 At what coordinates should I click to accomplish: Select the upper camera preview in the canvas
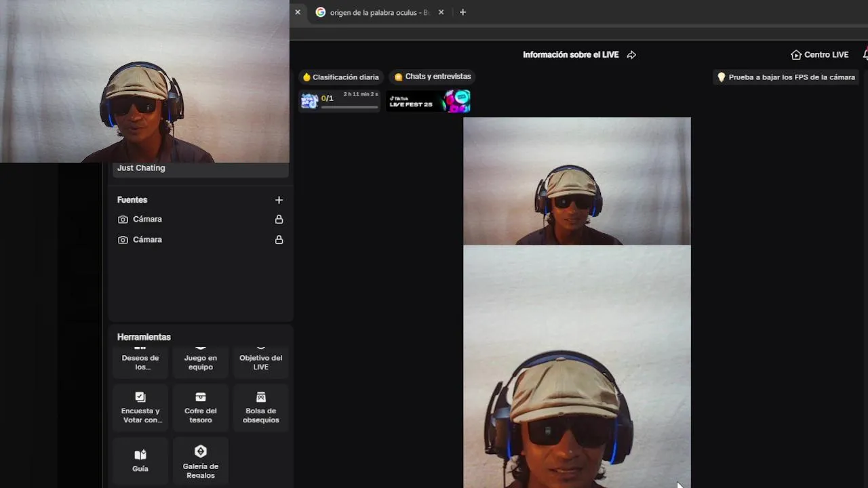click(x=576, y=181)
